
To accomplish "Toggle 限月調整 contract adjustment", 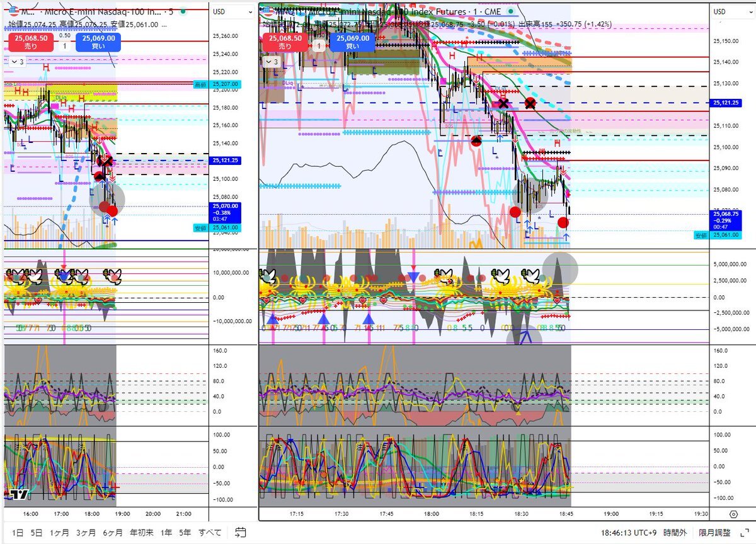I will [x=715, y=533].
